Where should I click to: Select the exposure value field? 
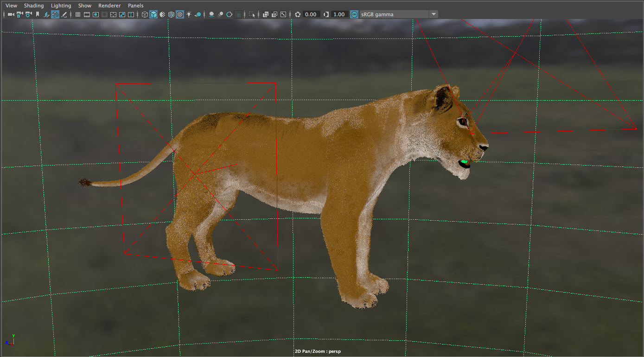(x=310, y=14)
